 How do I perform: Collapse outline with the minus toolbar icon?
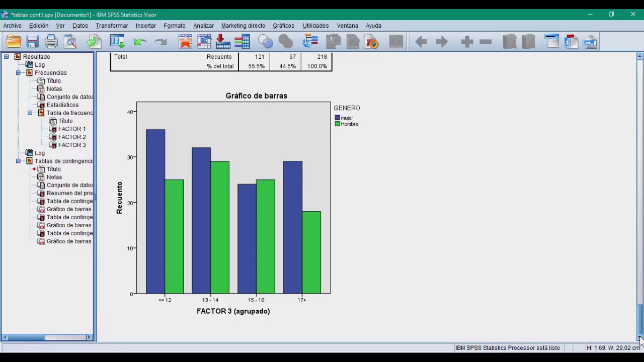[x=486, y=42]
